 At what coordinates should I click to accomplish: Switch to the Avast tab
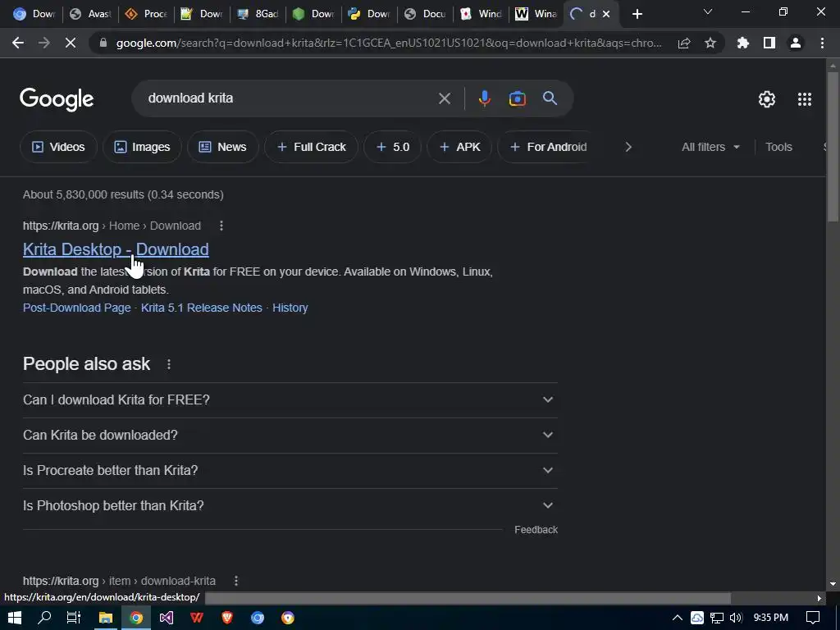pyautogui.click(x=90, y=14)
